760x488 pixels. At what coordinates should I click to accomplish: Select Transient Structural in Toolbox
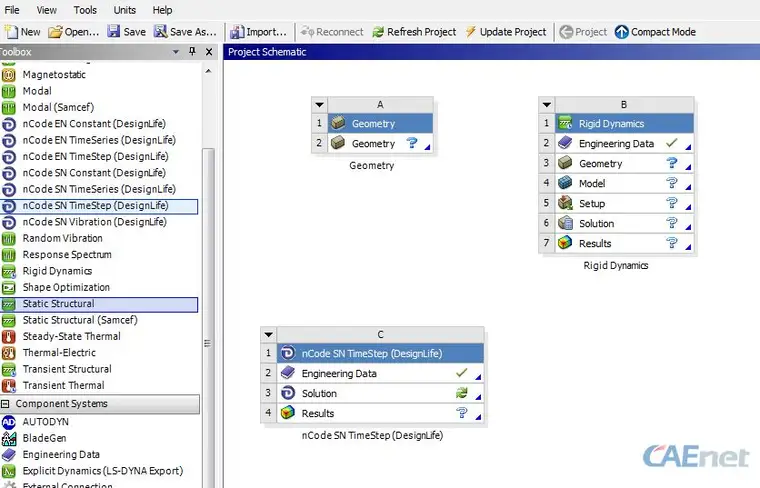pyautogui.click(x=67, y=369)
